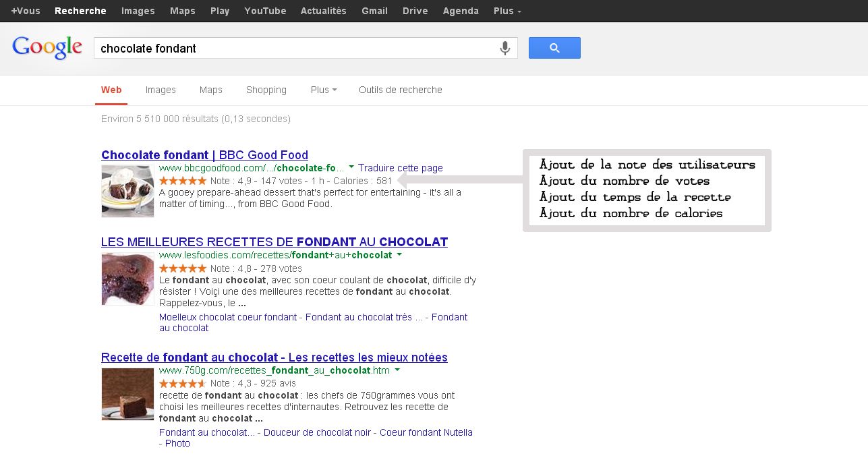Click the BBC Good Food result thumbnail

point(127,192)
